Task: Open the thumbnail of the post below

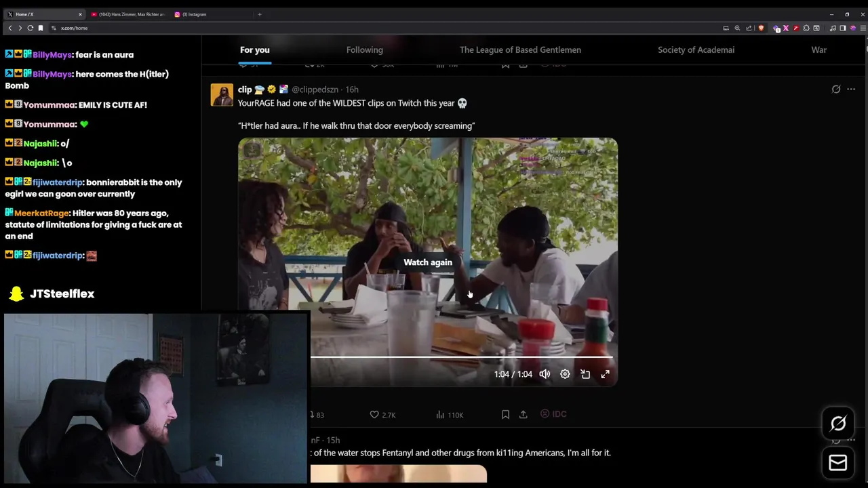Action: [399, 474]
